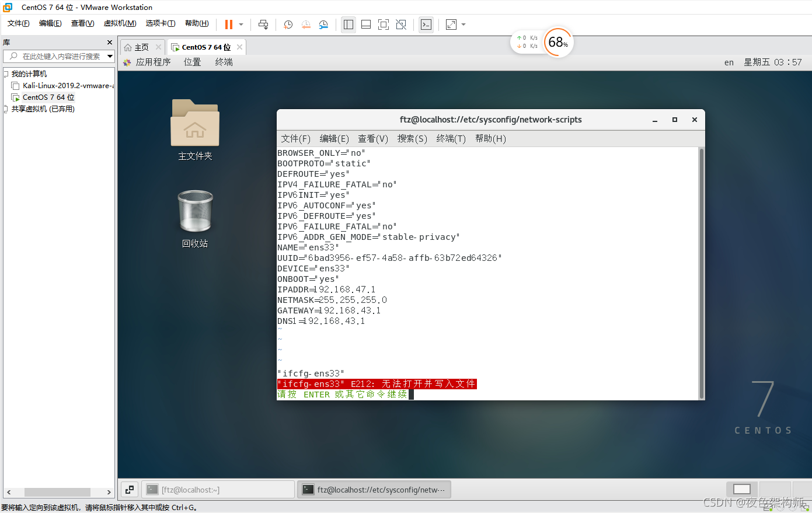Click the 68% memory usage widget

(x=559, y=42)
